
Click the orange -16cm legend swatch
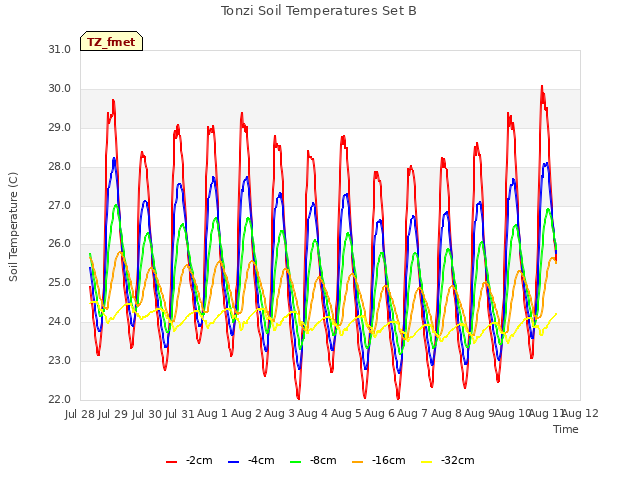point(358,461)
